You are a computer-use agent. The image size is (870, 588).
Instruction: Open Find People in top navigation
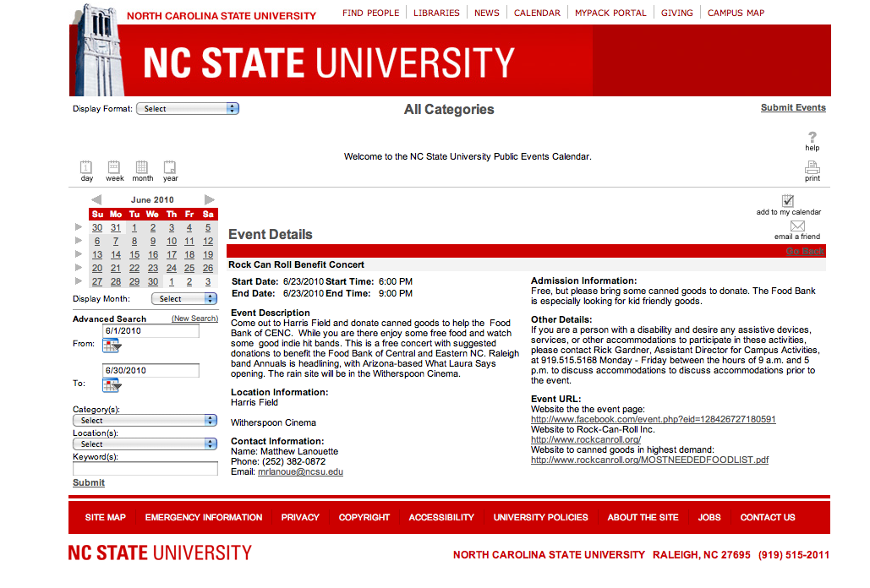(370, 13)
